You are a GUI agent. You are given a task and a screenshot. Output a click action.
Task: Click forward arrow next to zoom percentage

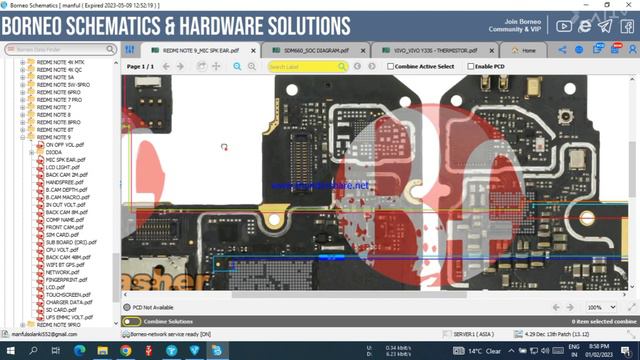click(570, 307)
